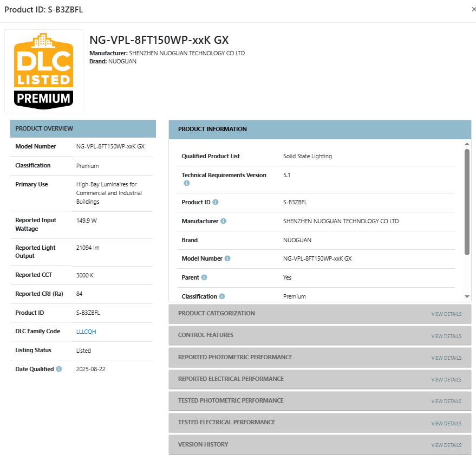Click the value 3000 K

tap(84, 275)
